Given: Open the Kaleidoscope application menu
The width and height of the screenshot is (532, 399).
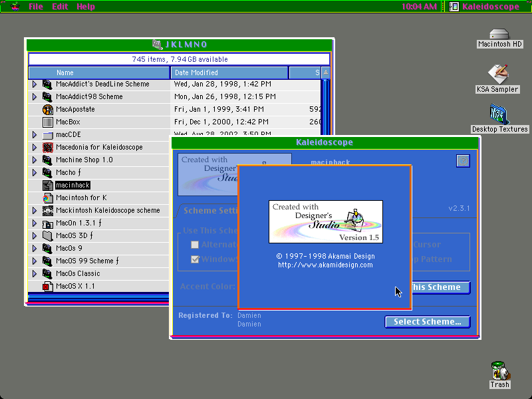Looking at the screenshot, I should point(484,7).
